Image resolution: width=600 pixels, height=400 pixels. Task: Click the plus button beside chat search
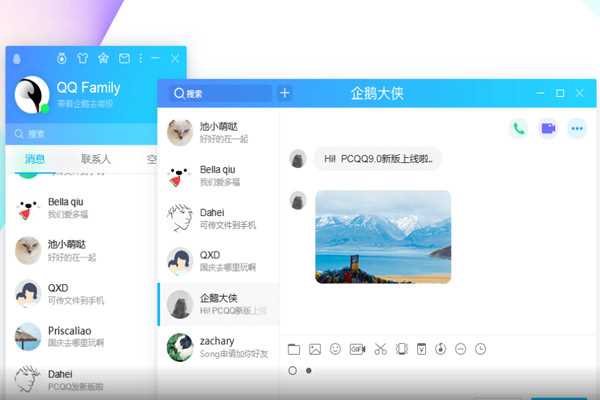[x=285, y=93]
